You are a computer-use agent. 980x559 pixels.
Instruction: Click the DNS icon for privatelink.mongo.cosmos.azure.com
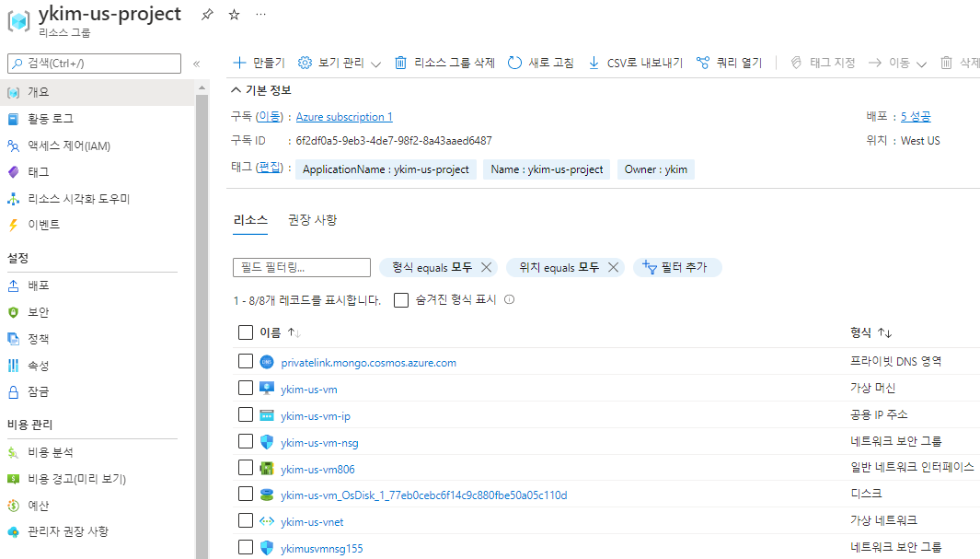click(267, 362)
